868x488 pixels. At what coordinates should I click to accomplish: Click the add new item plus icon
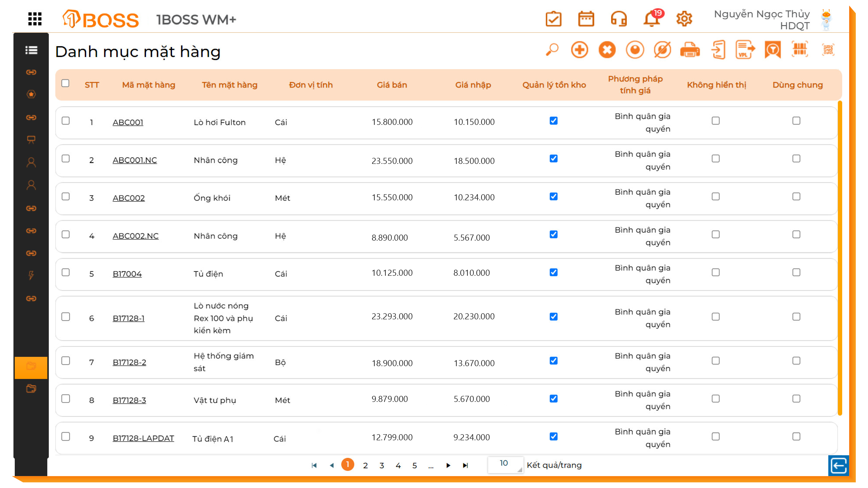click(x=579, y=50)
